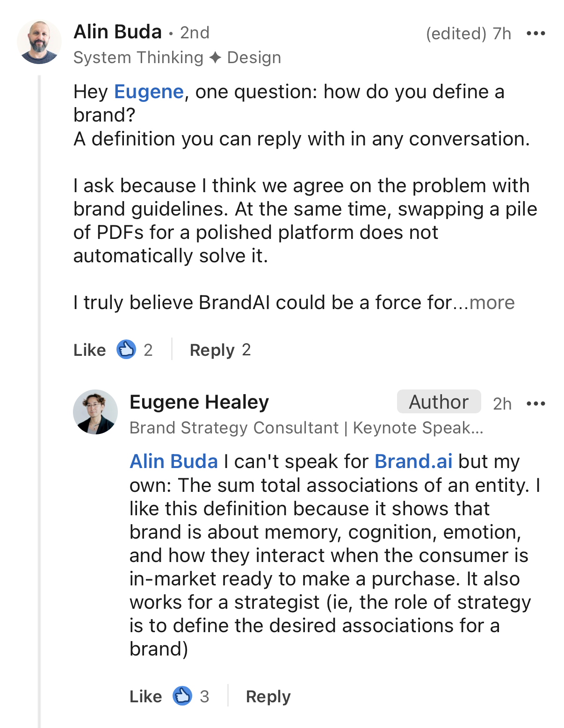Open options menu on Eugene Healey's reply

(535, 404)
